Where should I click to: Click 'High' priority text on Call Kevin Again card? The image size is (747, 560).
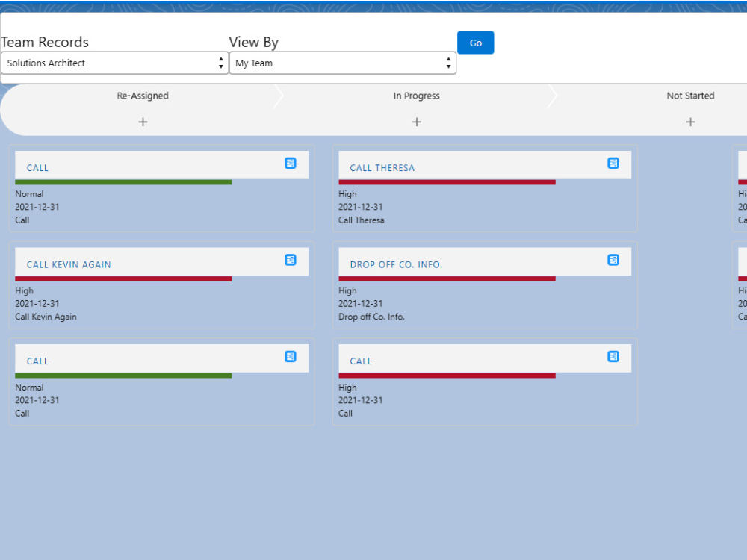(x=25, y=291)
